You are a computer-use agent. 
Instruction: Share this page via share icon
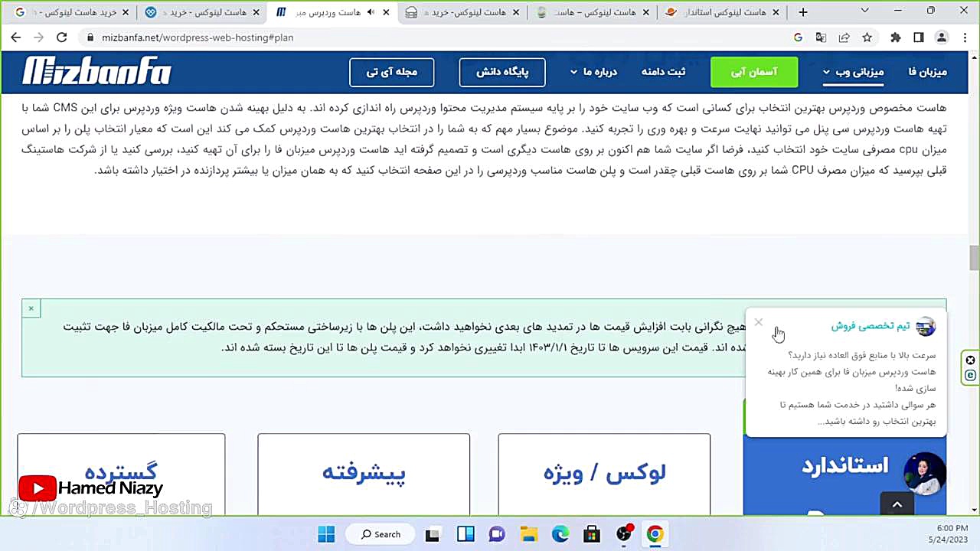pyautogui.click(x=844, y=37)
